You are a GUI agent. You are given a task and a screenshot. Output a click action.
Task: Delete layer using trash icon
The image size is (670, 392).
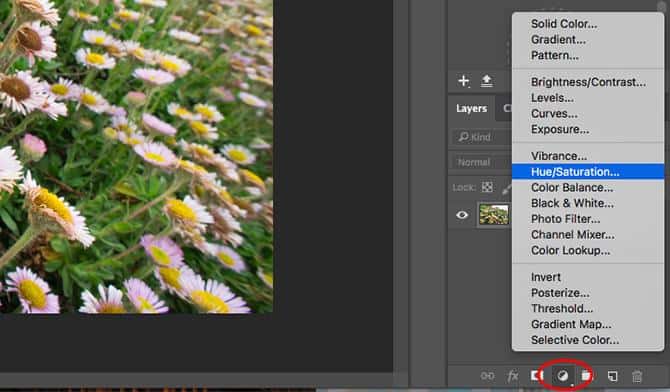point(637,376)
